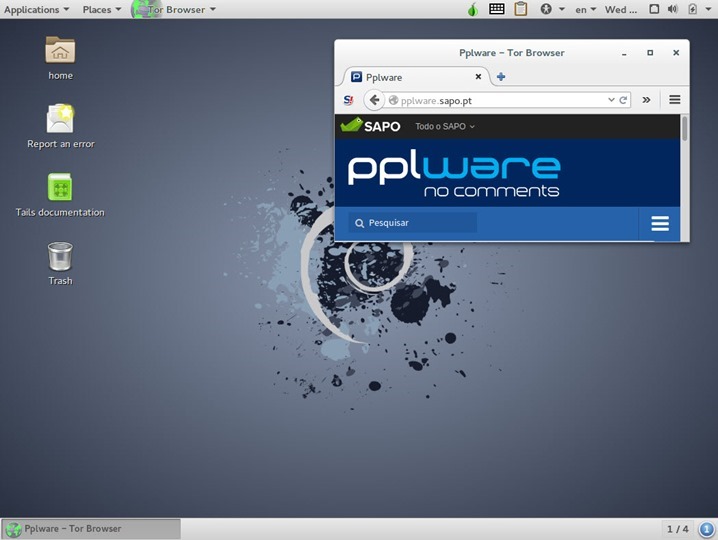Click the green onion Tor status icon
The image size is (718, 540).
tap(473, 9)
